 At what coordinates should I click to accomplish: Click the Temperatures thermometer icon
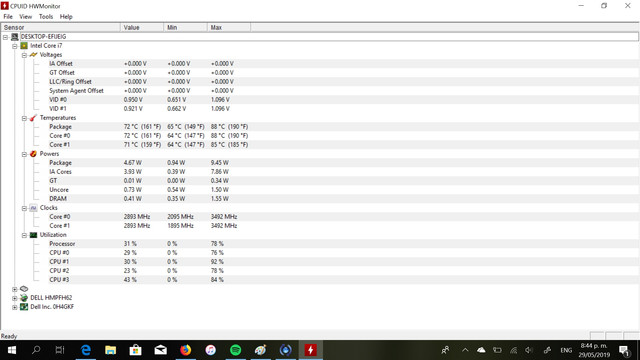tap(33, 118)
